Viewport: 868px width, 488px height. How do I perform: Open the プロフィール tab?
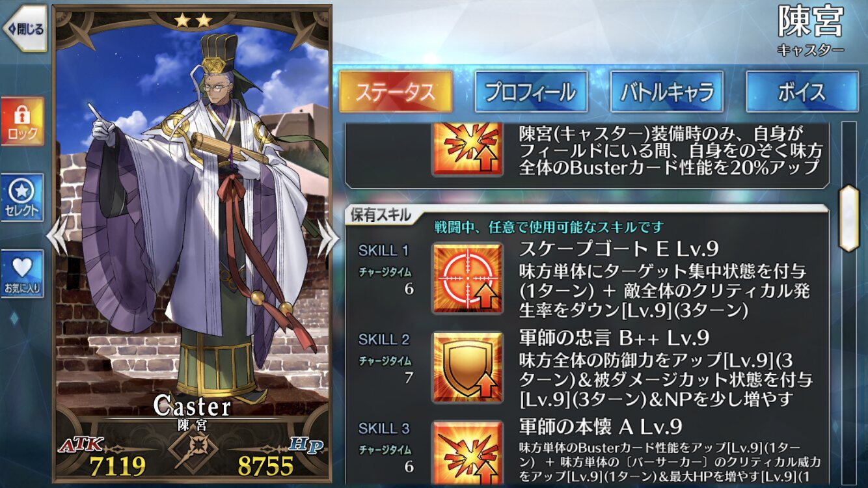531,92
